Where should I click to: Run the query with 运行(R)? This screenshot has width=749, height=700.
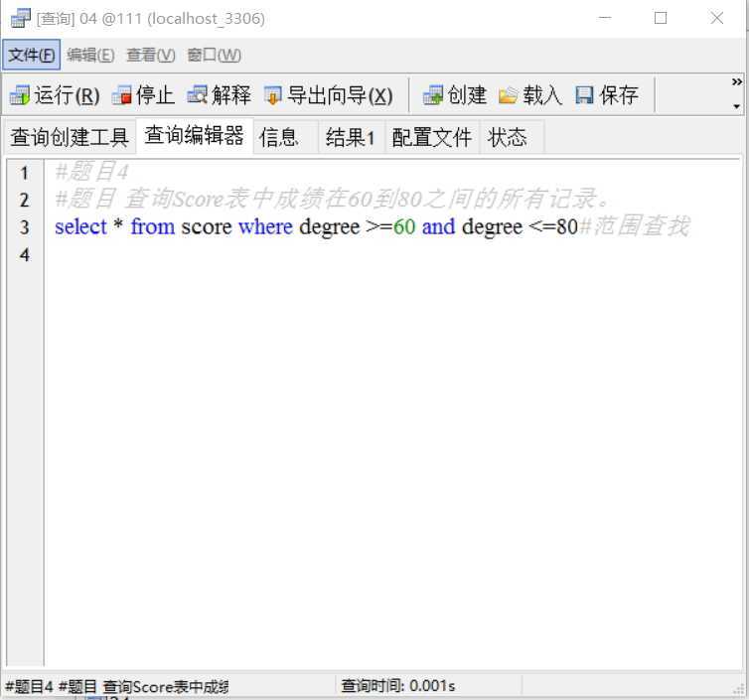click(x=55, y=95)
